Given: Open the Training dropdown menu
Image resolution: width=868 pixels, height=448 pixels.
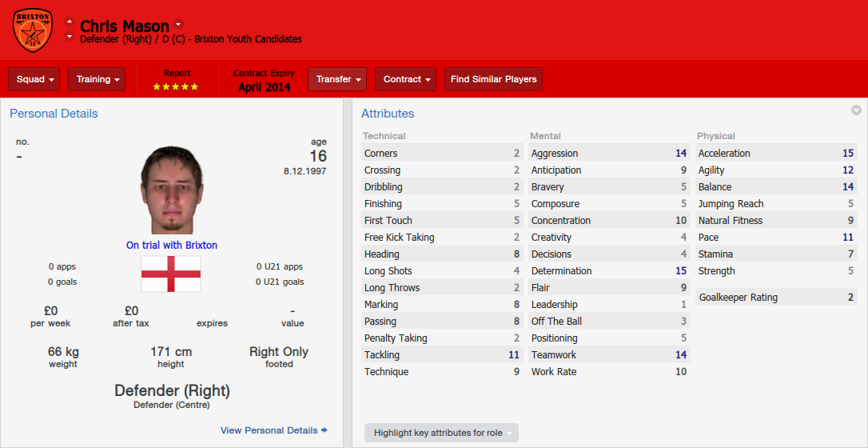Looking at the screenshot, I should (x=97, y=79).
